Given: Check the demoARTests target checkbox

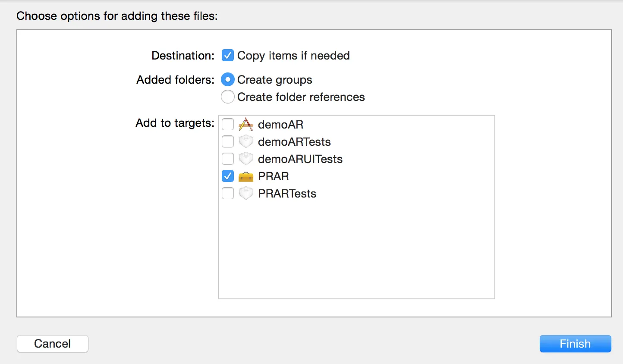Looking at the screenshot, I should coord(228,142).
